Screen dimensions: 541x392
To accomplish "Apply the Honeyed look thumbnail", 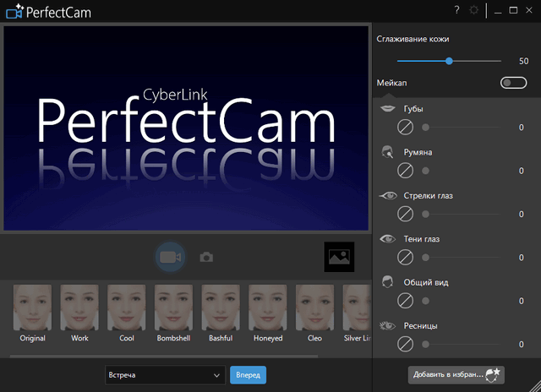I will pos(267,313).
